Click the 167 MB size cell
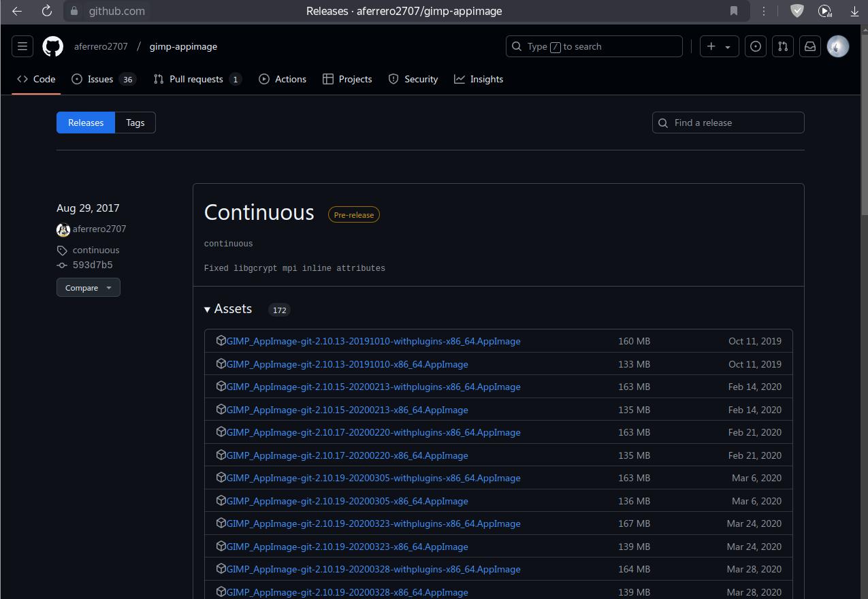Image resolution: width=868 pixels, height=599 pixels. pyautogui.click(x=634, y=523)
